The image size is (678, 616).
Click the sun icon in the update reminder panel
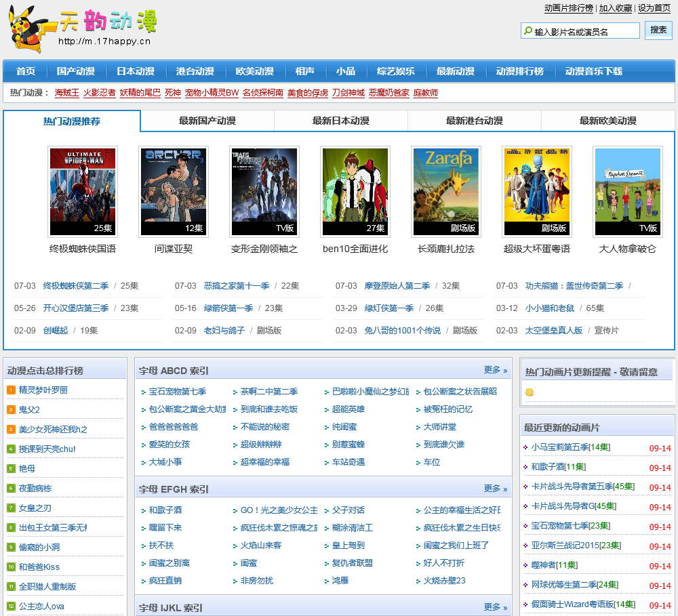[530, 392]
